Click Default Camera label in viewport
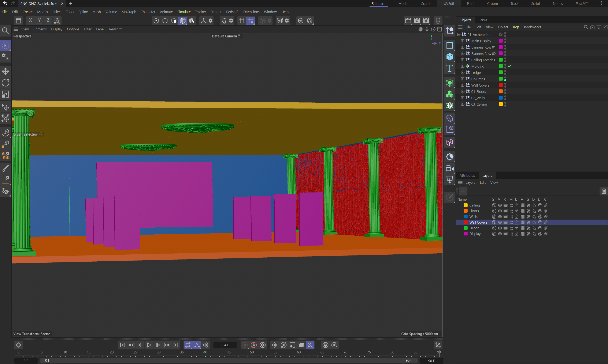This screenshot has width=608, height=364. 224,36
